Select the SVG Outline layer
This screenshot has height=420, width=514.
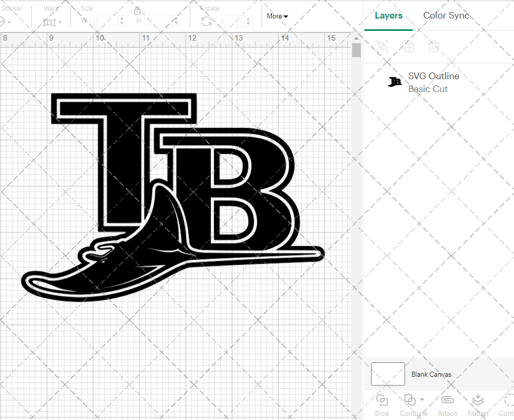pos(439,82)
